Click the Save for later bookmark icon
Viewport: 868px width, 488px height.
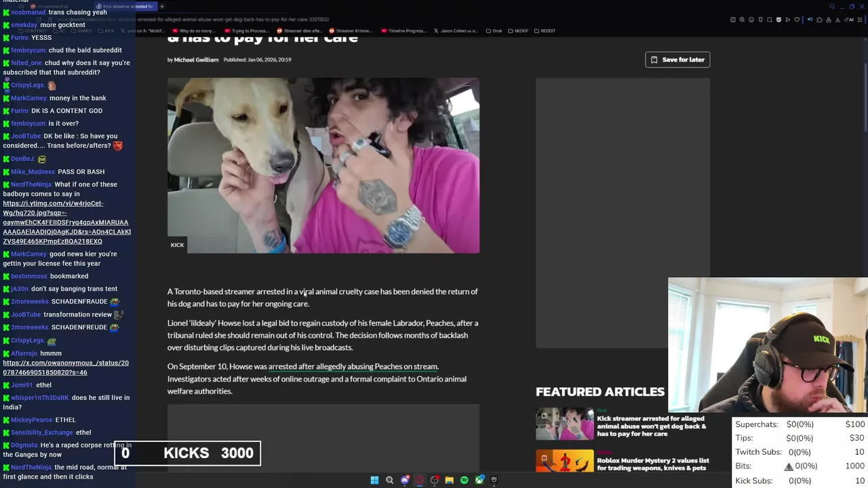[654, 60]
